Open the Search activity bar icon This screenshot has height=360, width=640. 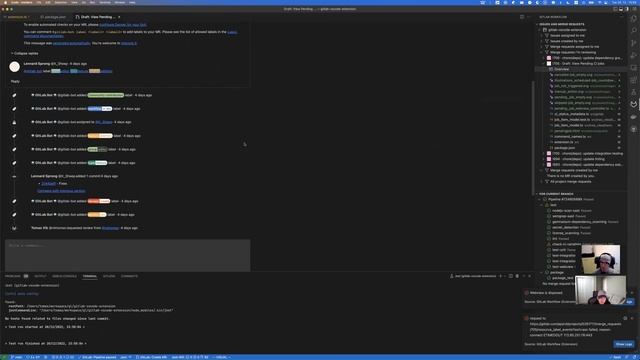[633, 31]
